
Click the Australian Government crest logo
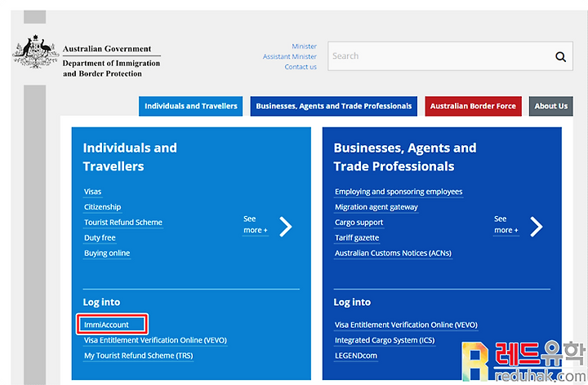[35, 51]
